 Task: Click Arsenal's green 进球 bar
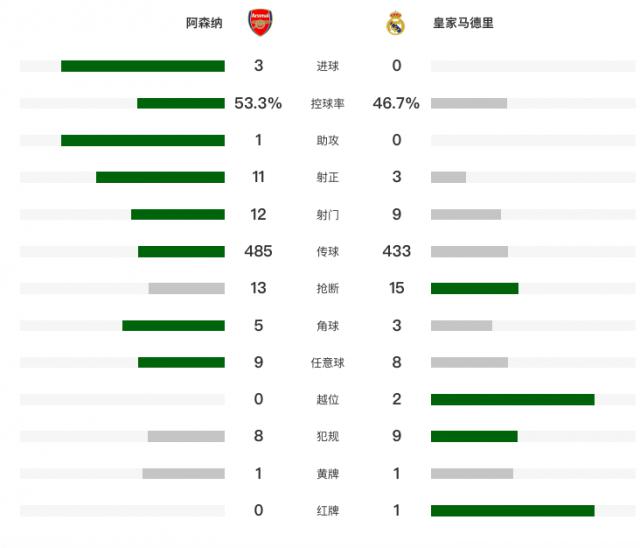point(142,66)
